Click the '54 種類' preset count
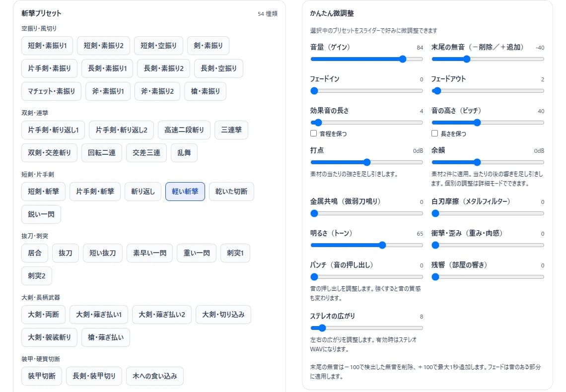Viewport: 566px width, 392px height. 268,14
